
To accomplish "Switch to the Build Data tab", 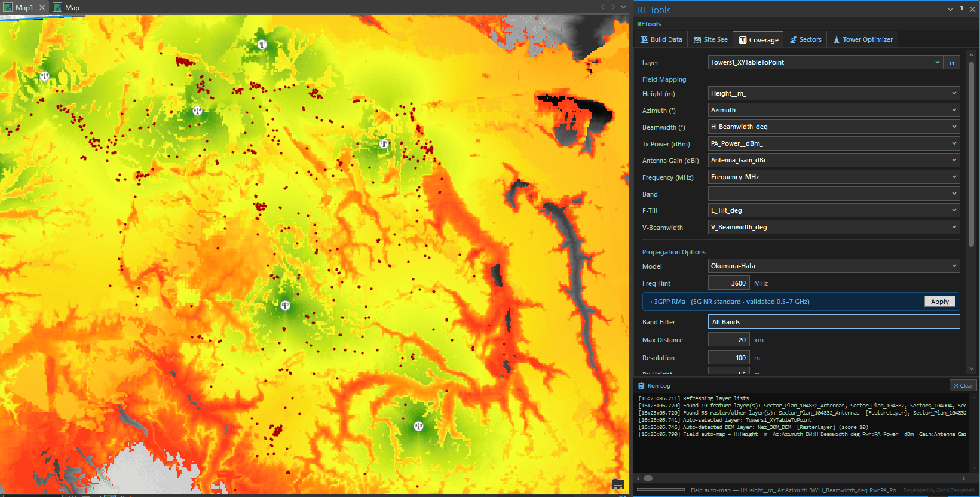I will point(661,39).
